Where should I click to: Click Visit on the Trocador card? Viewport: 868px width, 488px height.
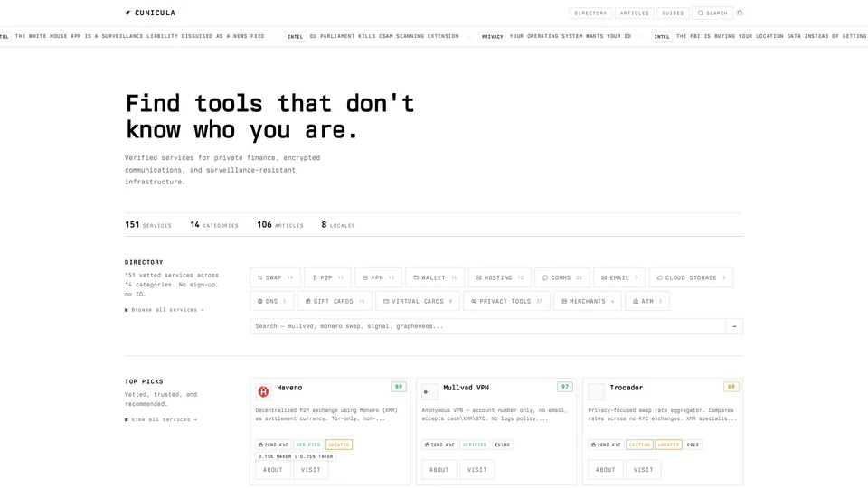(x=643, y=470)
